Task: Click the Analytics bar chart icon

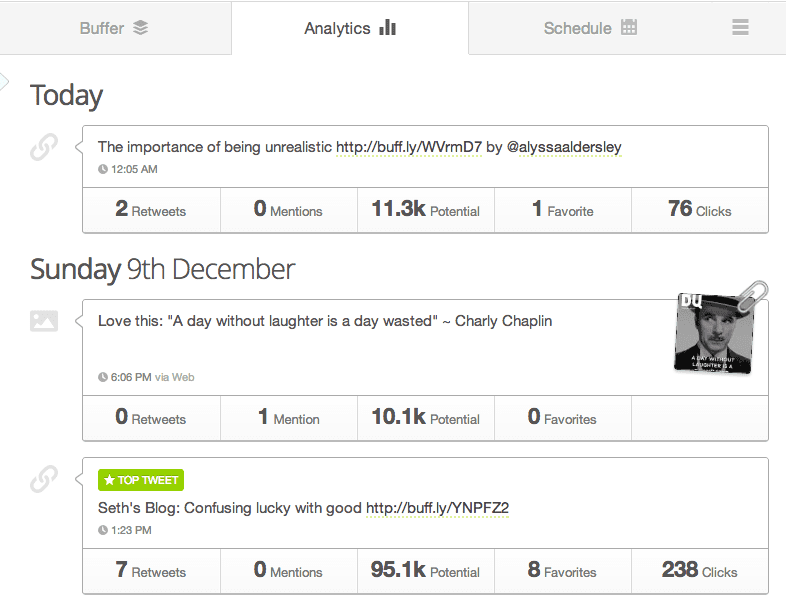Action: click(387, 27)
